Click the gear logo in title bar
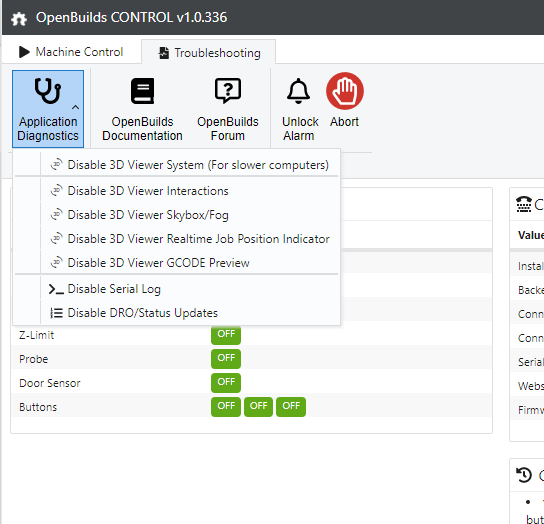 click(x=19, y=18)
